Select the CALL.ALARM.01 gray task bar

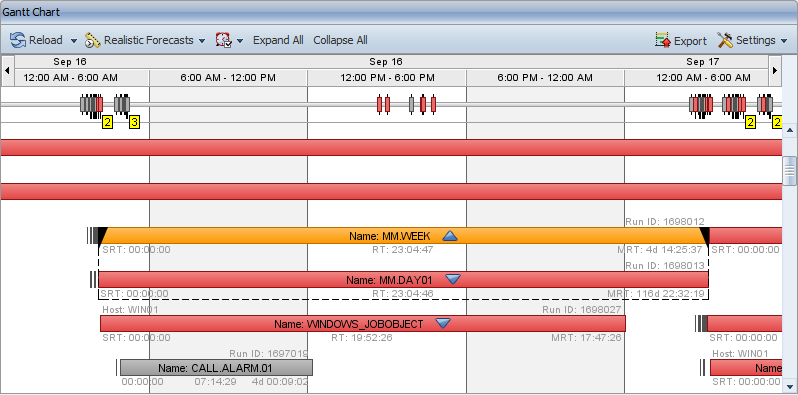pyautogui.click(x=216, y=368)
